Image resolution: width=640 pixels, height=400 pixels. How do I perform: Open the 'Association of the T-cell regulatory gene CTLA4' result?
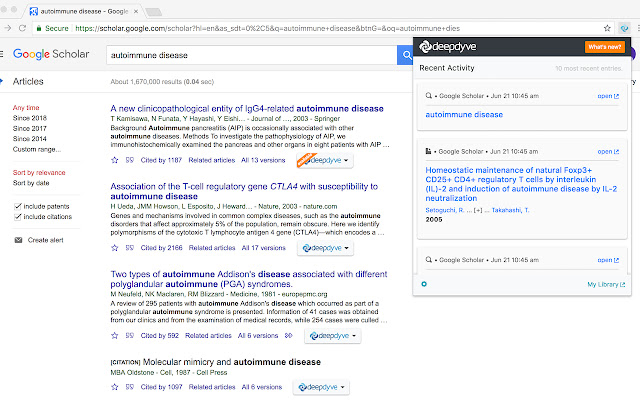click(x=244, y=191)
